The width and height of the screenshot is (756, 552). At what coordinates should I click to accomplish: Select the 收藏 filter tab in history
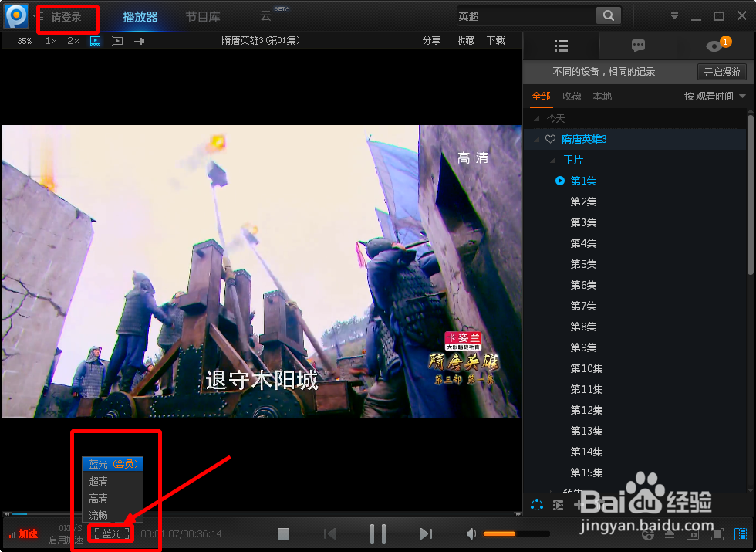[x=572, y=97]
